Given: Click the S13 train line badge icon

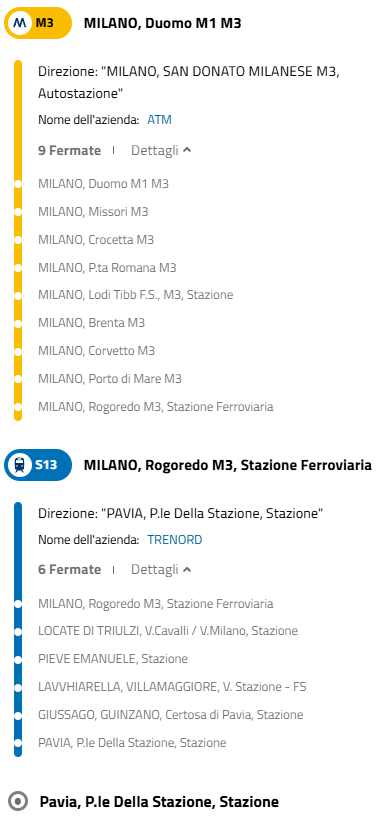Looking at the screenshot, I should (38, 465).
